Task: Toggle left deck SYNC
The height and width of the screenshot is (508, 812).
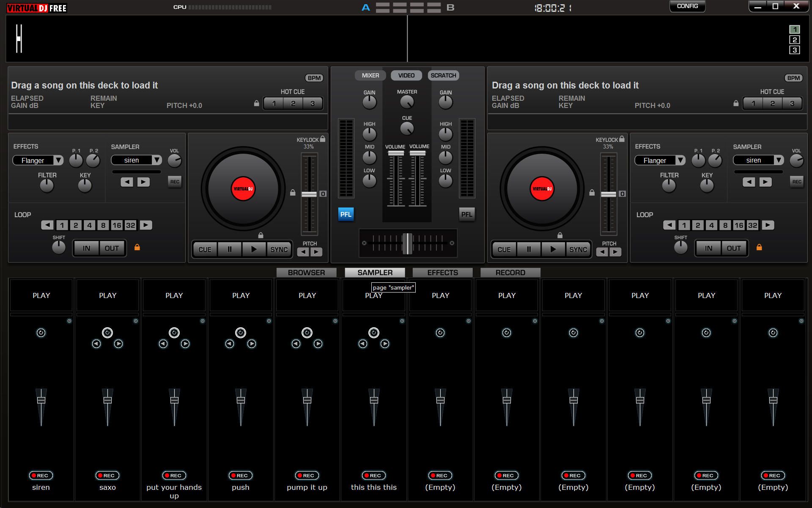Action: pyautogui.click(x=279, y=249)
